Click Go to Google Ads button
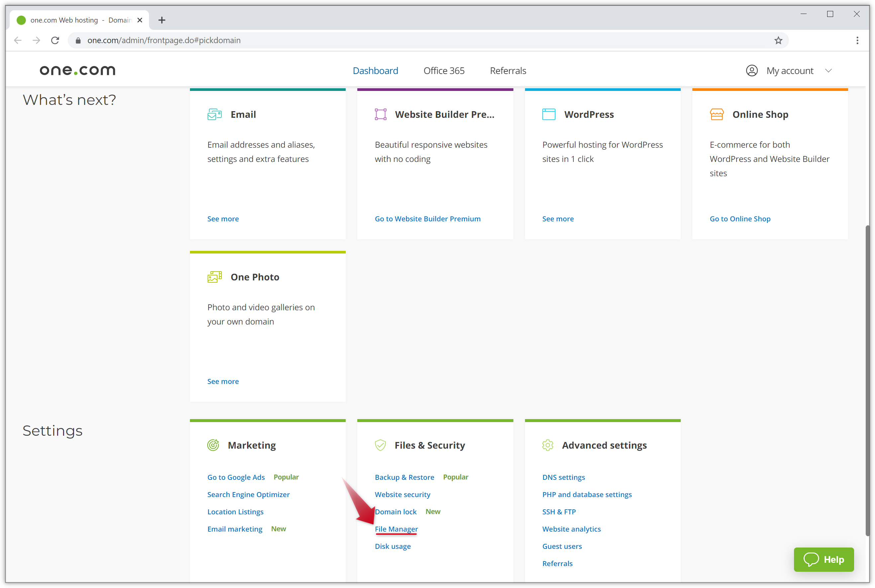Viewport: 875px width, 588px height. (x=236, y=477)
